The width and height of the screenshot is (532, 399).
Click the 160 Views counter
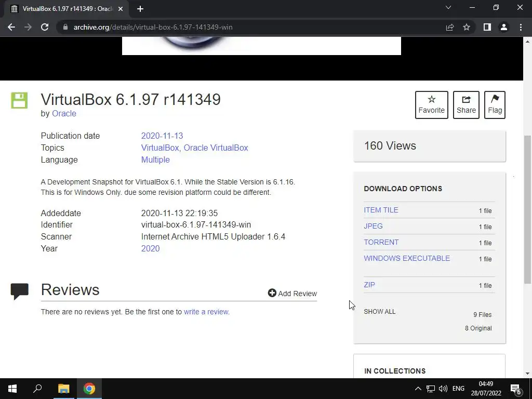(390, 146)
